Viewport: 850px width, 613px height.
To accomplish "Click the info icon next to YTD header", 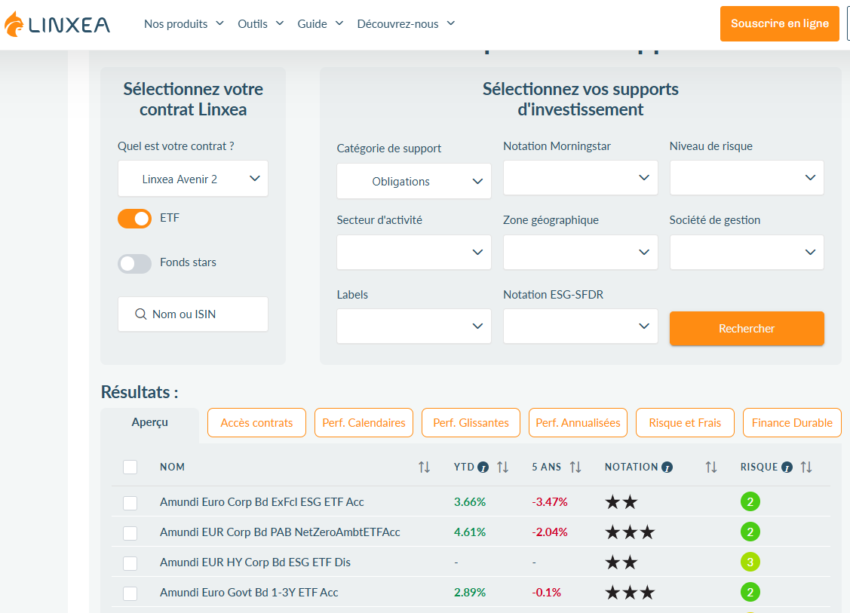I will (482, 467).
